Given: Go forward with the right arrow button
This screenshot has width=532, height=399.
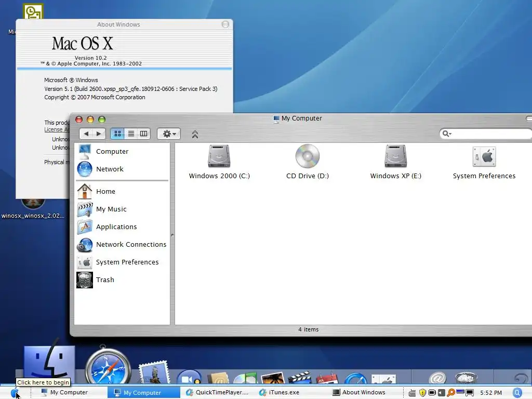Looking at the screenshot, I should [99, 134].
